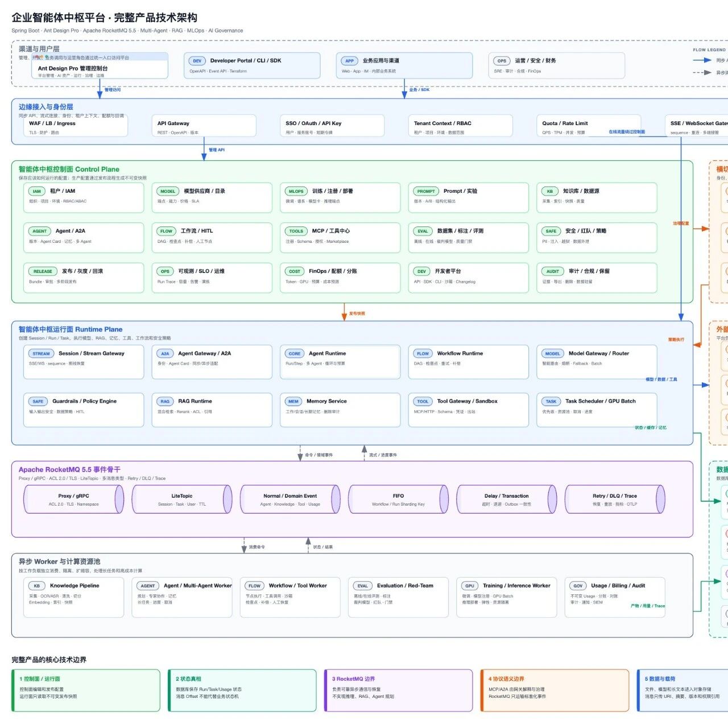Select the '3 RocketMQ 边界' boundary card
Screen dimensions: 728x728
click(399, 690)
